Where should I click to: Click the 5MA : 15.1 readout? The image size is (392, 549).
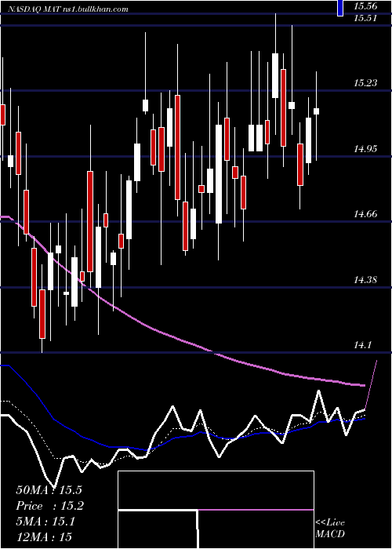45,522
